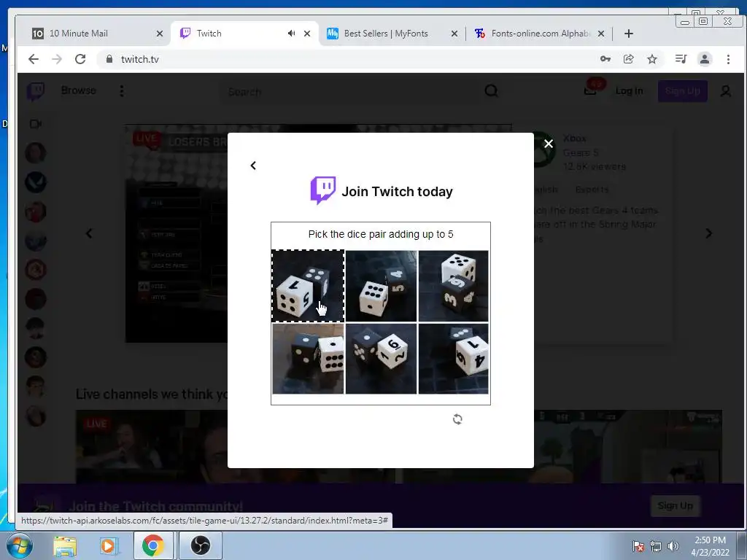This screenshot has width=747, height=560.
Task: Open the Gears 5 game link
Action: pyautogui.click(x=580, y=153)
